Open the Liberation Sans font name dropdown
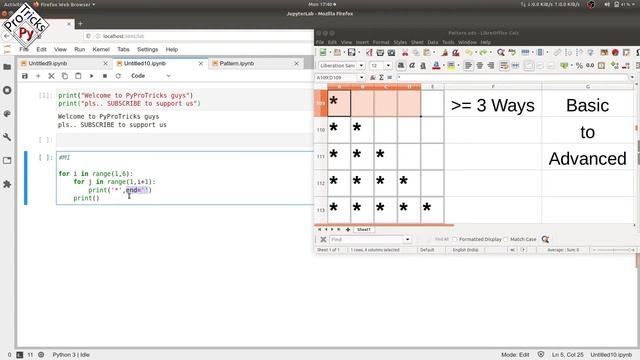 (x=361, y=65)
